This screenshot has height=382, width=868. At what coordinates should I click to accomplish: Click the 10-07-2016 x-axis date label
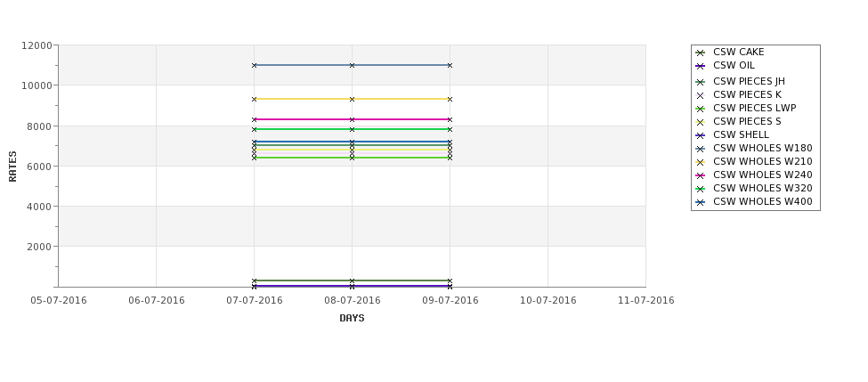(x=548, y=301)
